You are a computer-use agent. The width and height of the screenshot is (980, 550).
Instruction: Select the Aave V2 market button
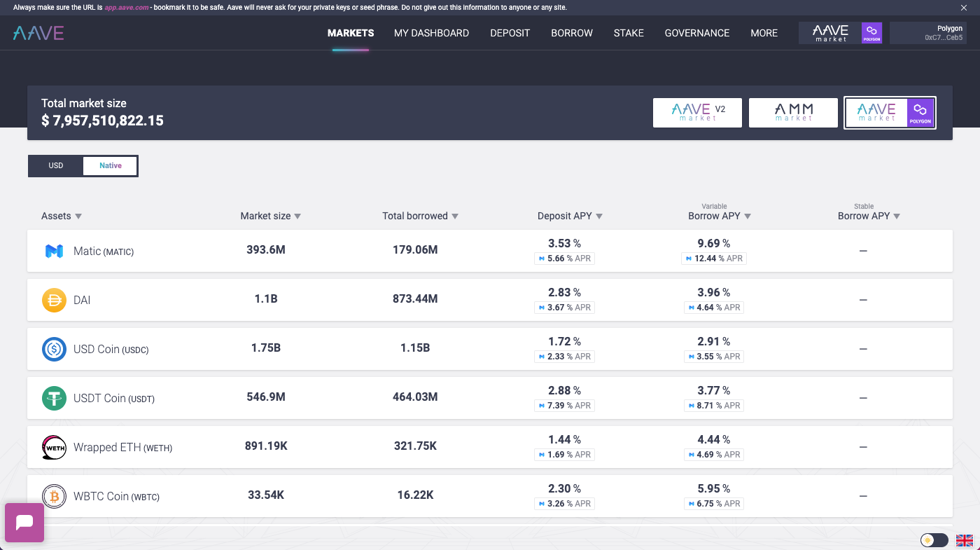(697, 113)
